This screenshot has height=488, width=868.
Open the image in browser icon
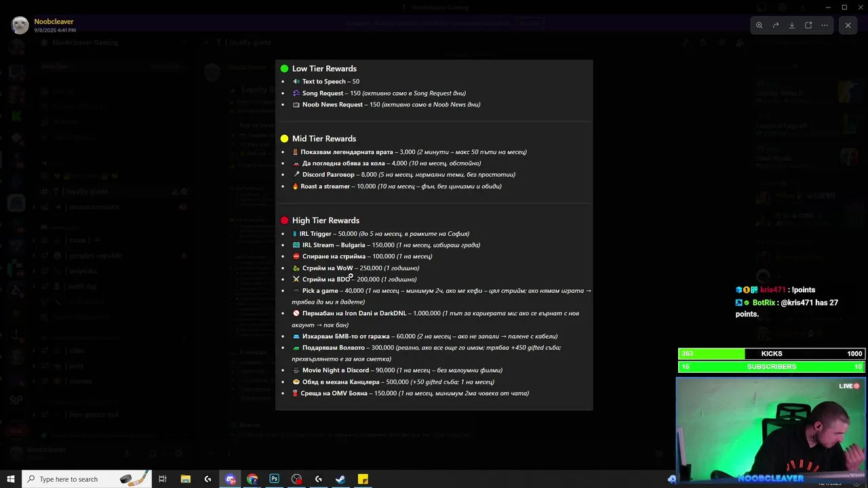pos(808,25)
